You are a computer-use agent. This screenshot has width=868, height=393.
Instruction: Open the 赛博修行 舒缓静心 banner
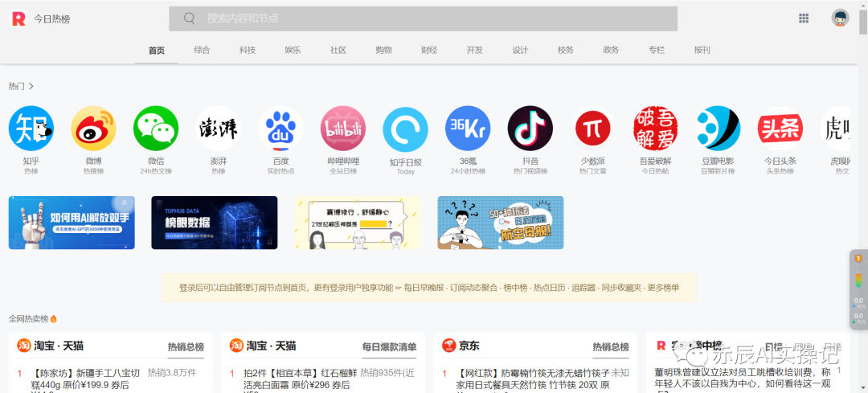click(358, 223)
